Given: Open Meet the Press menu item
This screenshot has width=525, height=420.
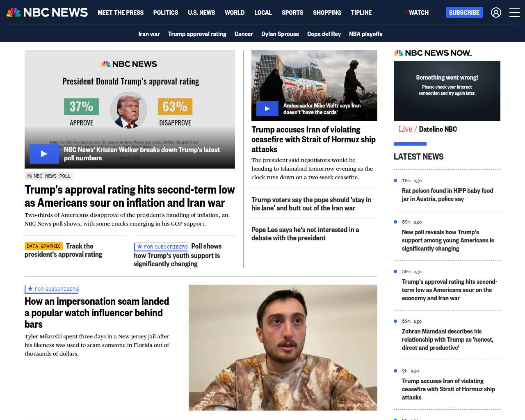Looking at the screenshot, I should pyautogui.click(x=121, y=13).
